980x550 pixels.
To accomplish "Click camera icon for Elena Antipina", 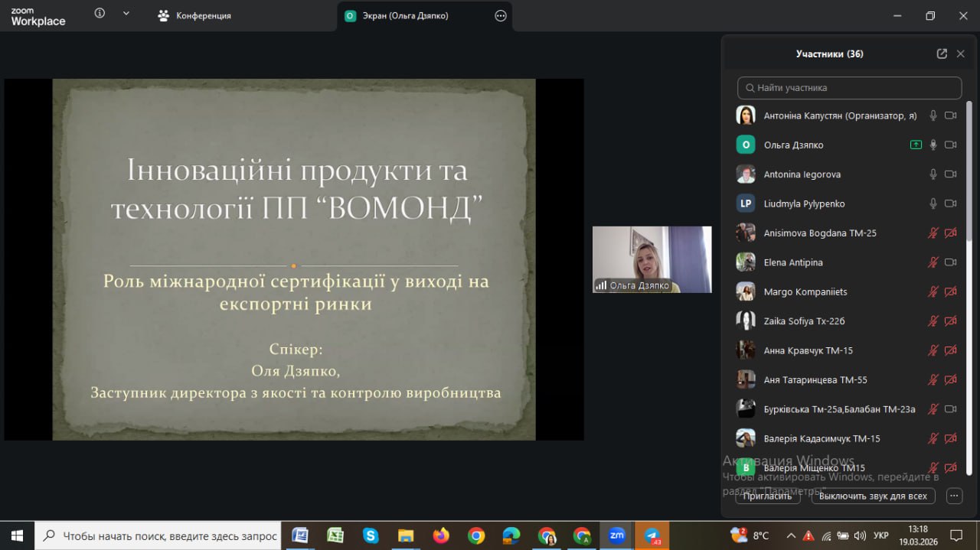I will click(x=951, y=262).
